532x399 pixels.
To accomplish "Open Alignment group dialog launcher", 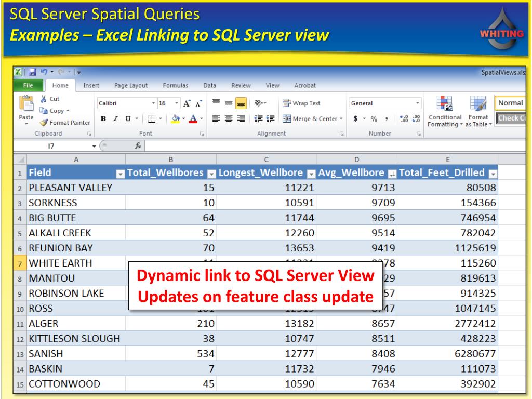I will click(x=342, y=134).
